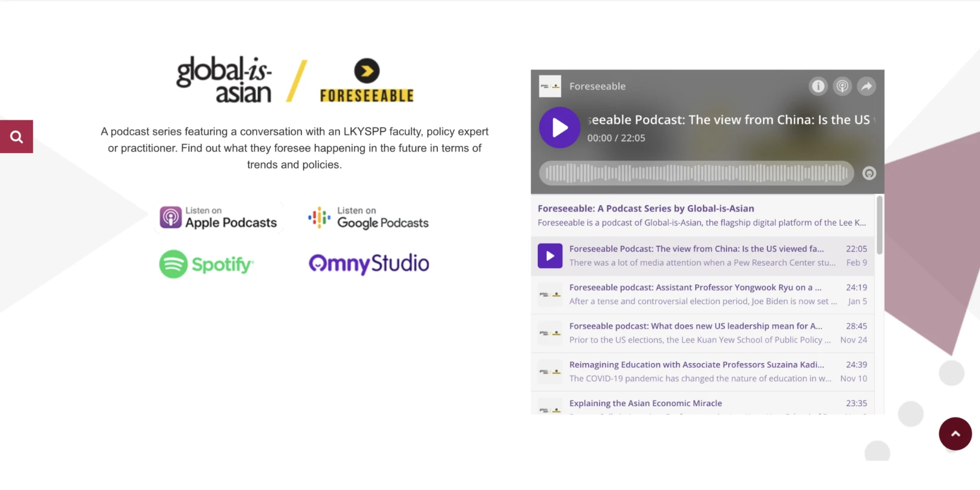Click the Nov 10 episode date
This screenshot has width=980, height=490.
[854, 379]
